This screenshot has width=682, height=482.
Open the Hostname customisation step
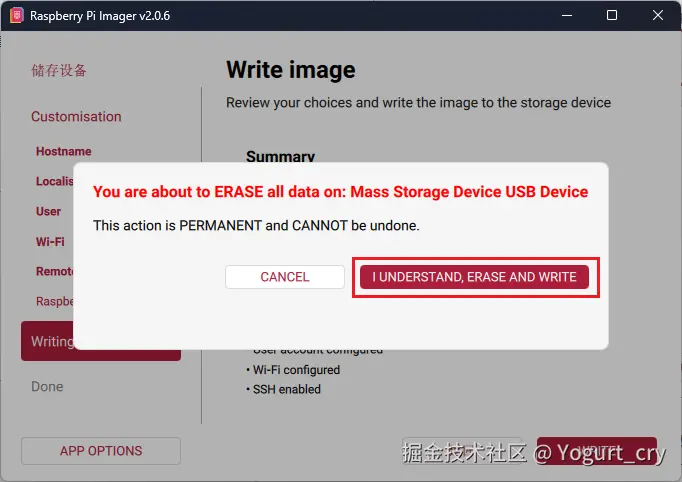pos(63,152)
